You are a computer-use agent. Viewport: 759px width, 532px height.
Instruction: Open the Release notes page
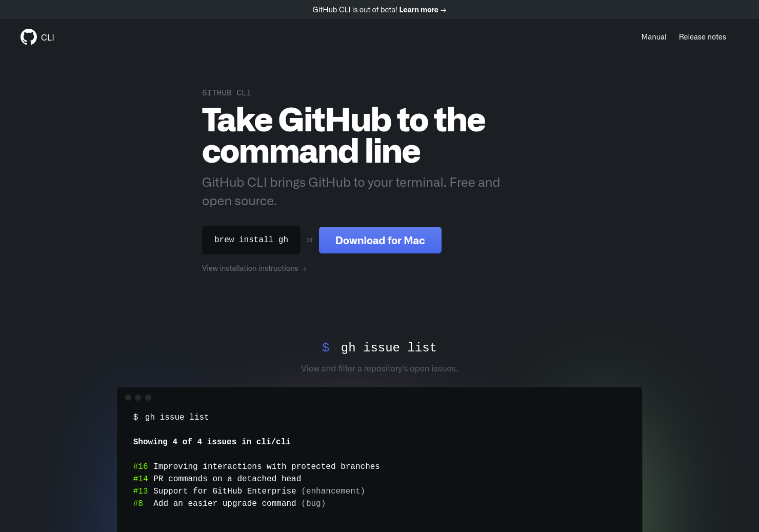[703, 37]
